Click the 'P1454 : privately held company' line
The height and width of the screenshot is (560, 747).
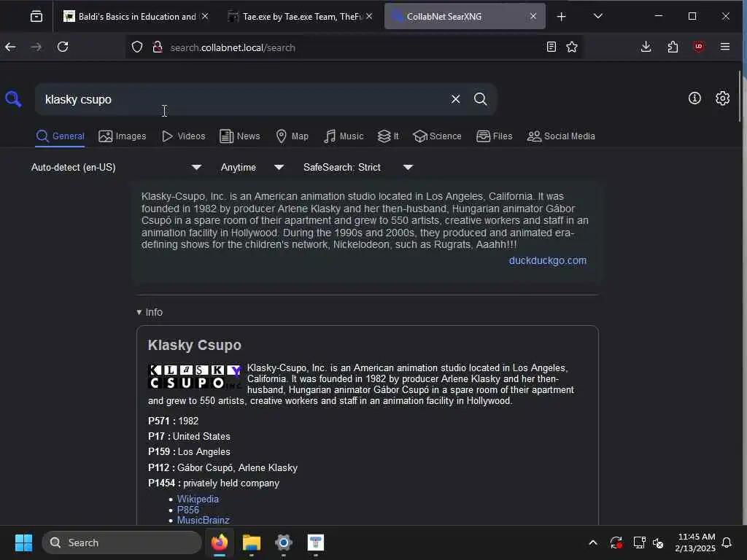coord(214,483)
